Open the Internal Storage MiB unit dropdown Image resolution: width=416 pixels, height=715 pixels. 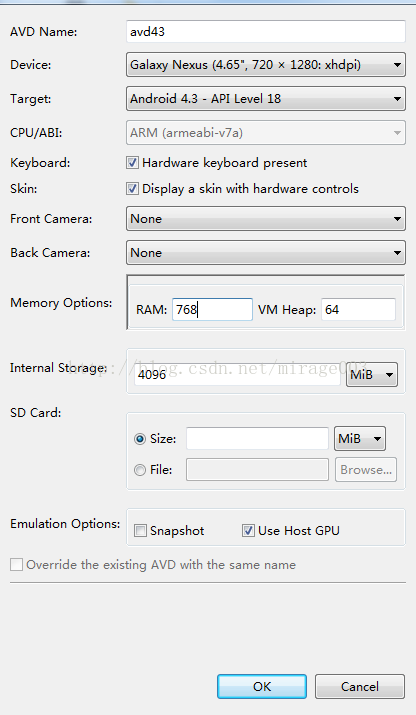(372, 374)
